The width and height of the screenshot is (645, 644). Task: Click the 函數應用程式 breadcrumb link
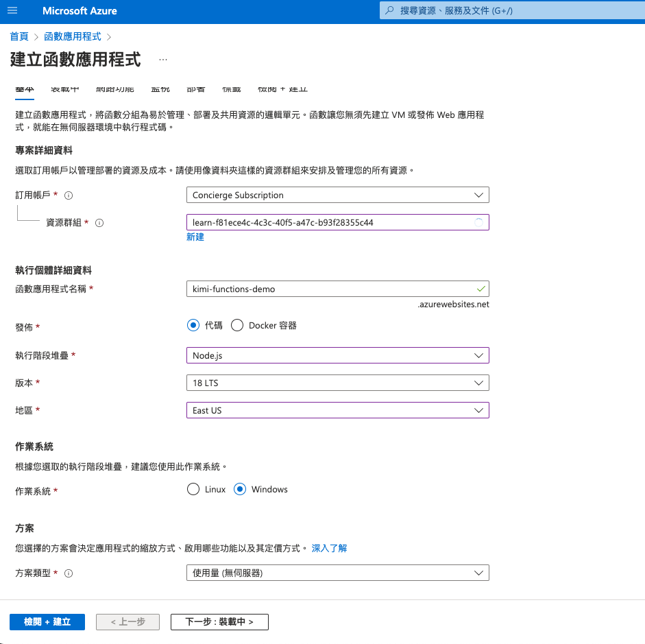tap(73, 36)
